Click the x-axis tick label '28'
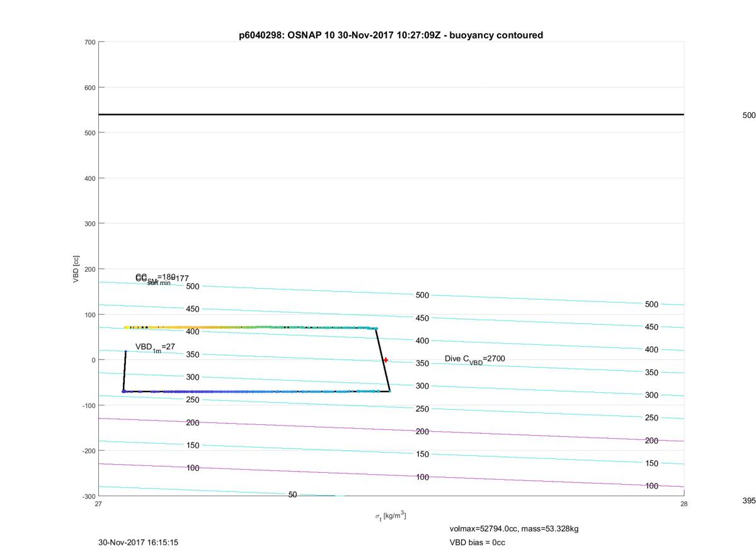Screen dimensions: 756x558 pos(684,504)
